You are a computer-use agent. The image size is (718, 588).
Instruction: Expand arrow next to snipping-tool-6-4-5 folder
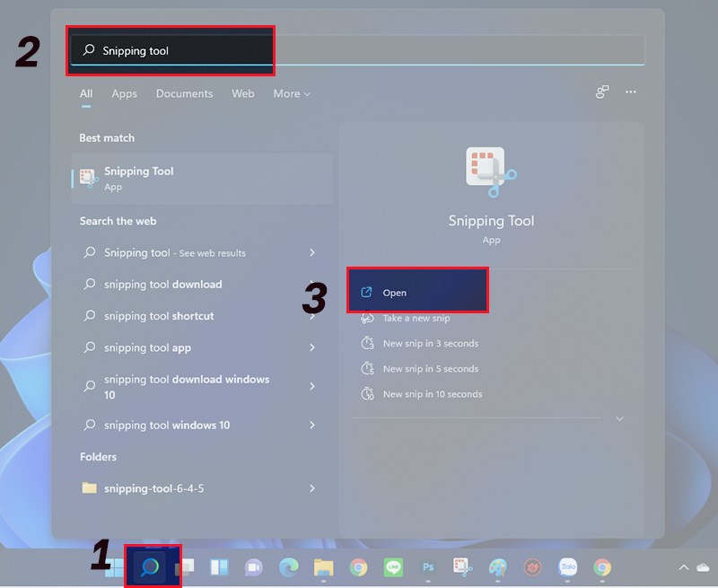(x=312, y=488)
